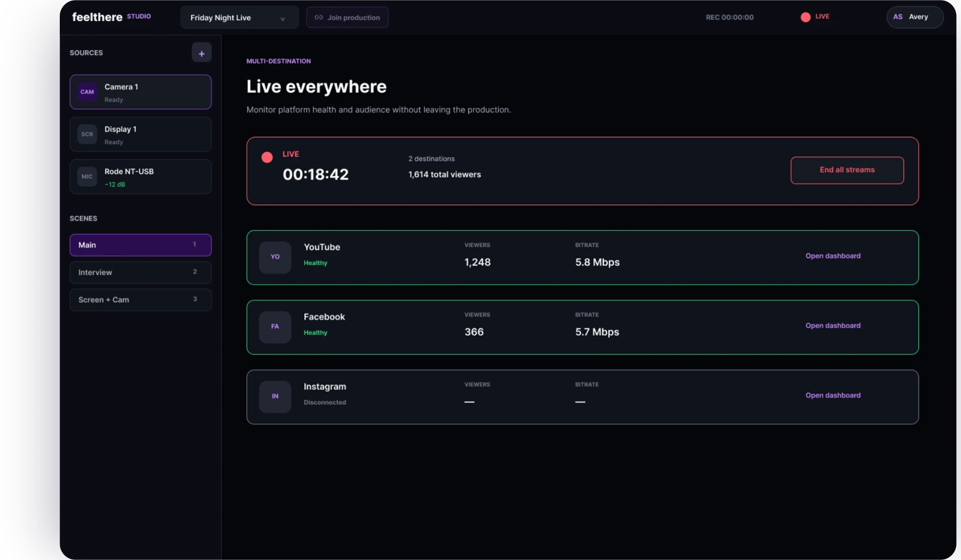Click Instagram Disconnected status
This screenshot has height=560, width=961.
tap(325, 403)
